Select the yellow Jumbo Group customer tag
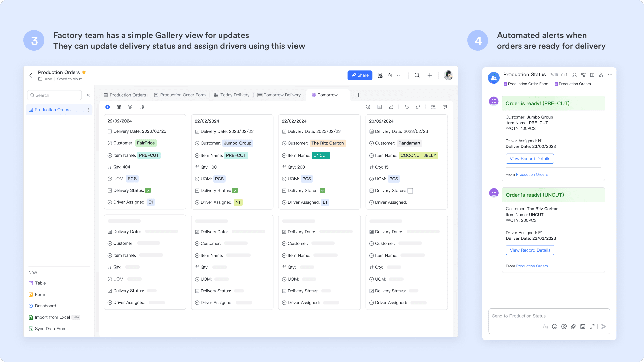 [x=237, y=143]
